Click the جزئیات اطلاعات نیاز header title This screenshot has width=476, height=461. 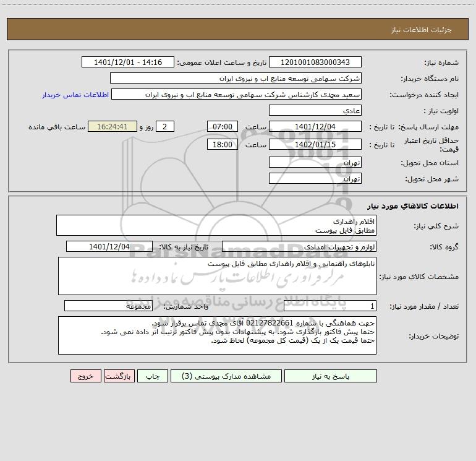[x=422, y=30]
